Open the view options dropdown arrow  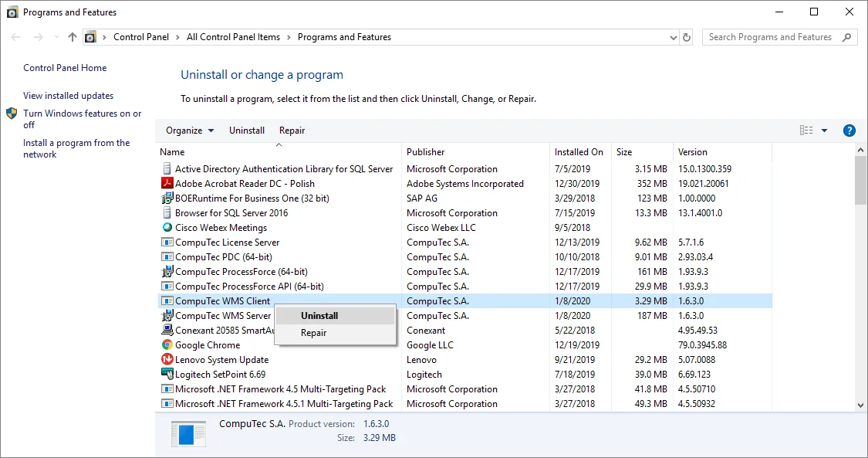[x=824, y=131]
